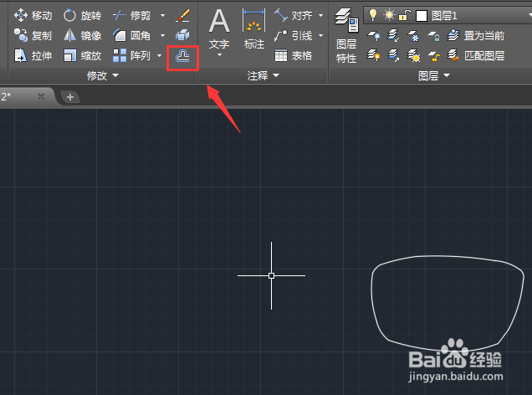Open the Text (文字) dropdown arrow
The height and width of the screenshot is (395, 532).
click(x=219, y=55)
